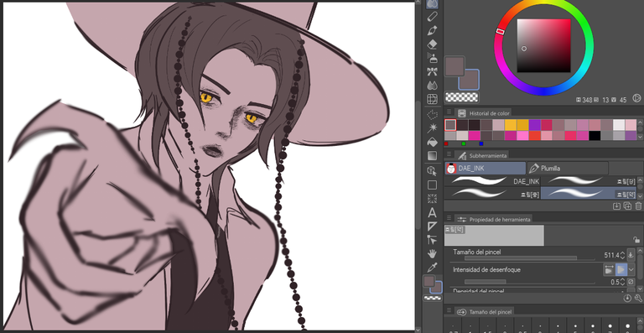Activate the Hand move tool

point(432,253)
